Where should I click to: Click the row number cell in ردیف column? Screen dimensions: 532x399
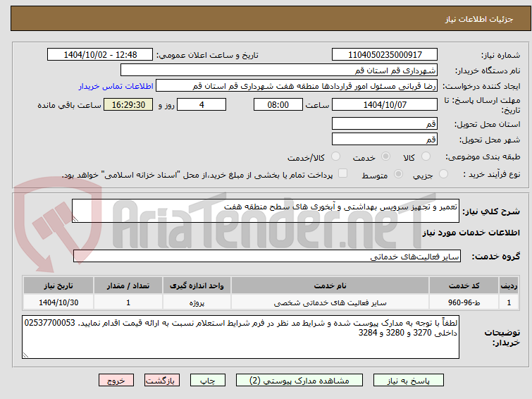[509, 302]
